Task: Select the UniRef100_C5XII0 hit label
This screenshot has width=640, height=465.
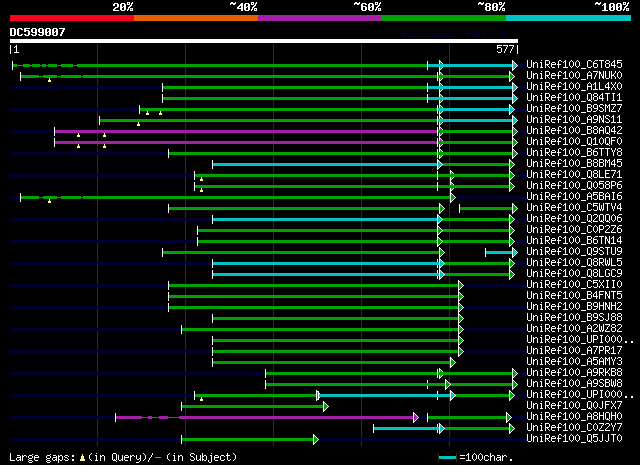Action: pyautogui.click(x=574, y=285)
